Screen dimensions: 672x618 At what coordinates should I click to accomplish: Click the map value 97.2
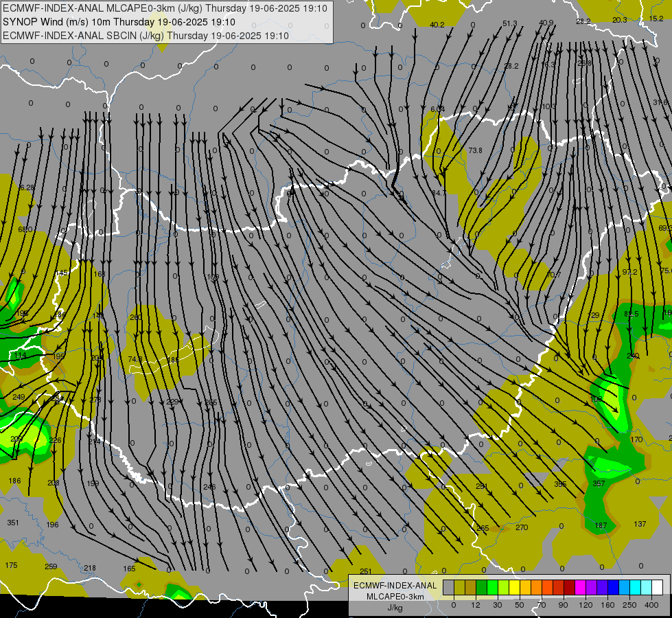(629, 273)
